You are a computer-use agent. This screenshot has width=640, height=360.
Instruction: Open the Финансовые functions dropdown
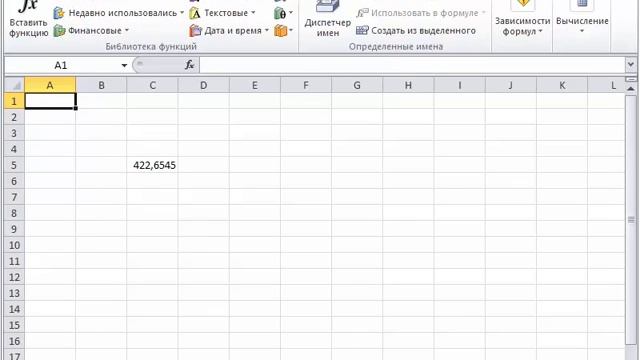(91, 31)
